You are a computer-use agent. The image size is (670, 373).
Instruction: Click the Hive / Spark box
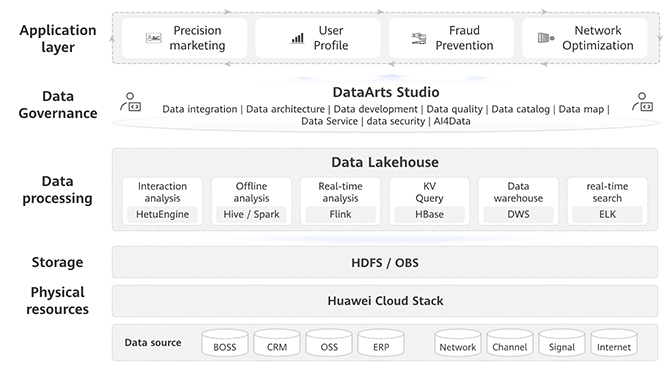coord(251,214)
